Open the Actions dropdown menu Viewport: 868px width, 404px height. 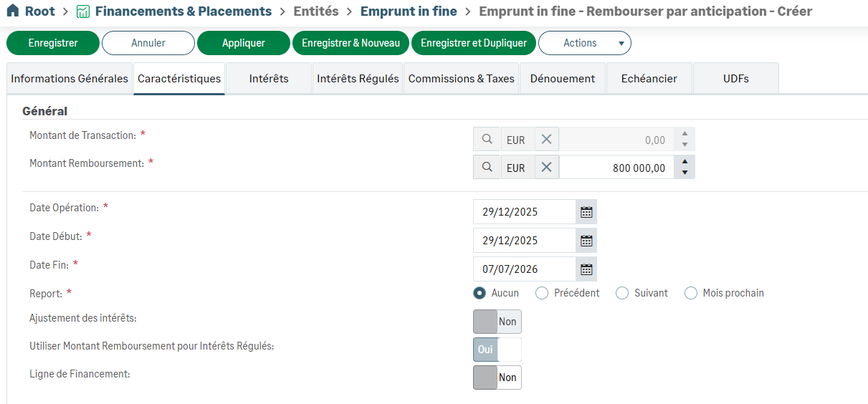(584, 43)
